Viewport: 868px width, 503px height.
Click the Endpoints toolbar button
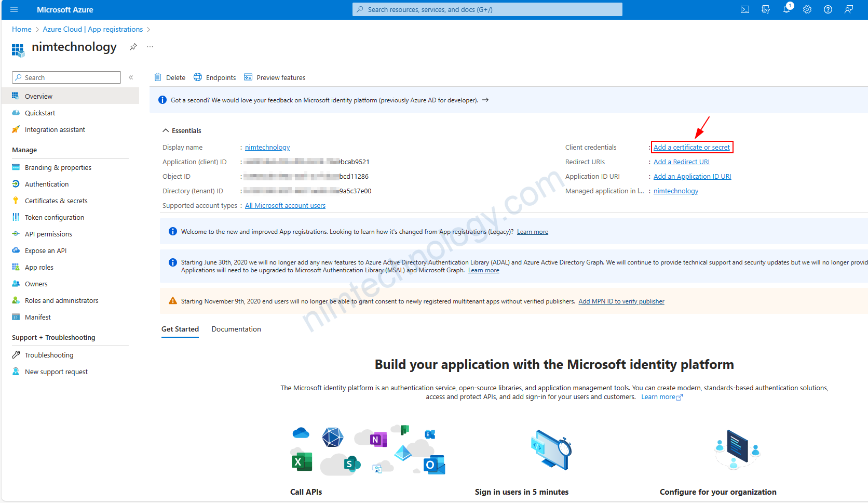215,77
